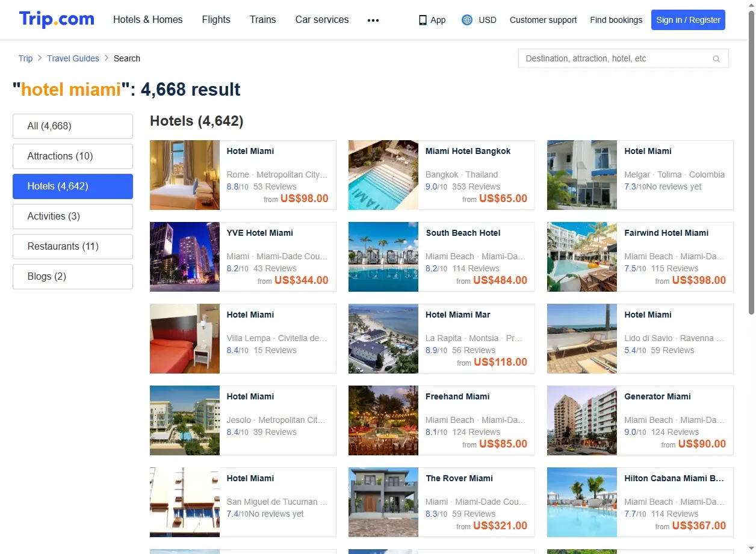This screenshot has width=756, height=554.
Task: Open the Flights menu
Action: 216,20
